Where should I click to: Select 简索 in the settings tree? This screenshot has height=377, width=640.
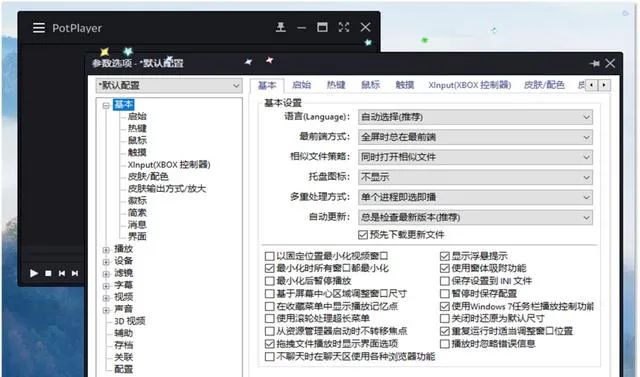click(x=137, y=213)
